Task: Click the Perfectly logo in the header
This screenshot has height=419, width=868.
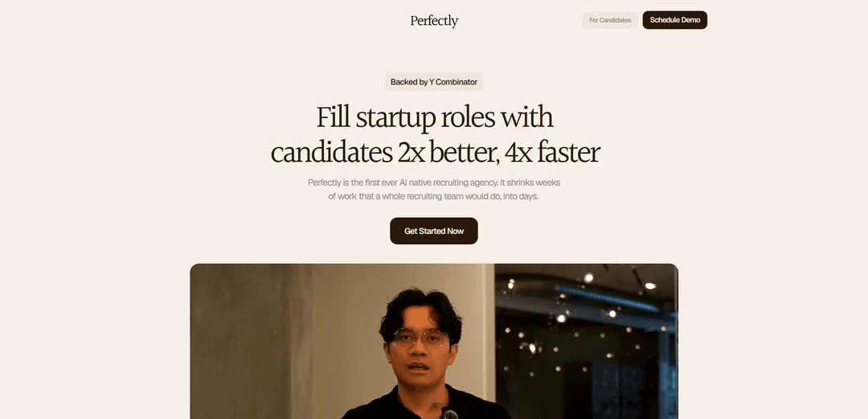Action: pos(434,21)
